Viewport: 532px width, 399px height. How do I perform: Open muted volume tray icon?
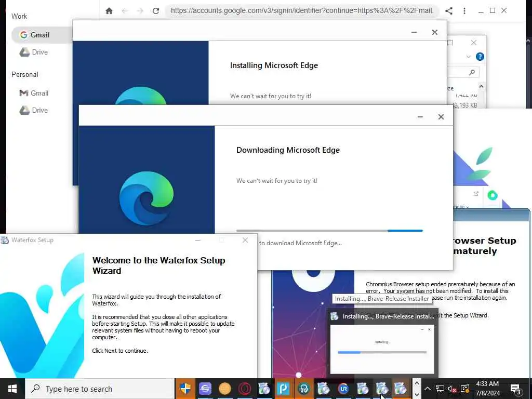(x=452, y=389)
